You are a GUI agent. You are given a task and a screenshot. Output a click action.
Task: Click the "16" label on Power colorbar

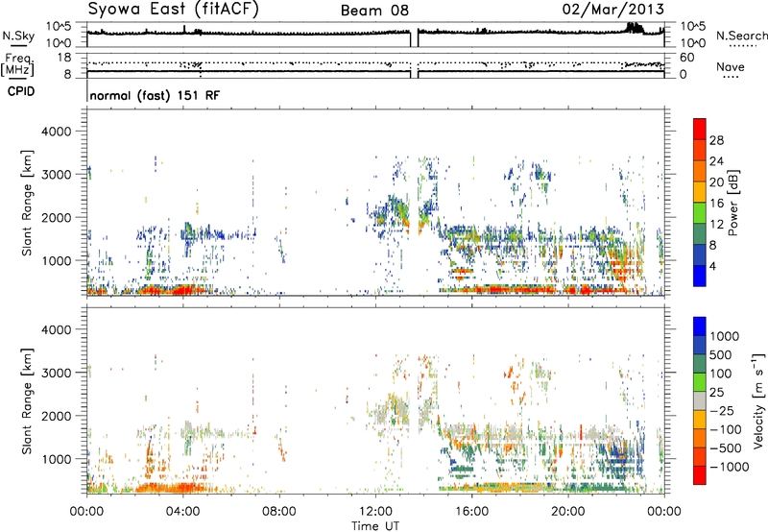716,204
